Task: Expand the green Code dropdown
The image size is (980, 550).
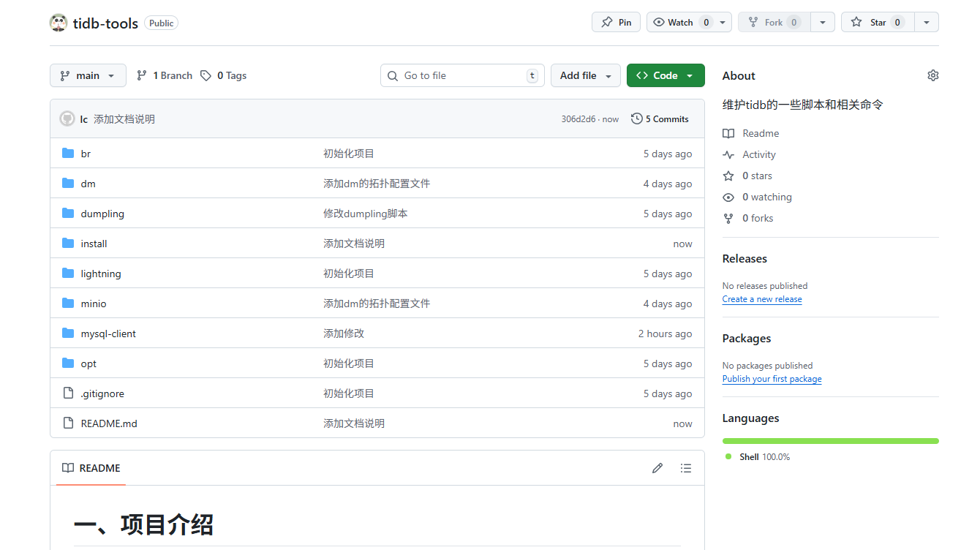Action: click(665, 75)
